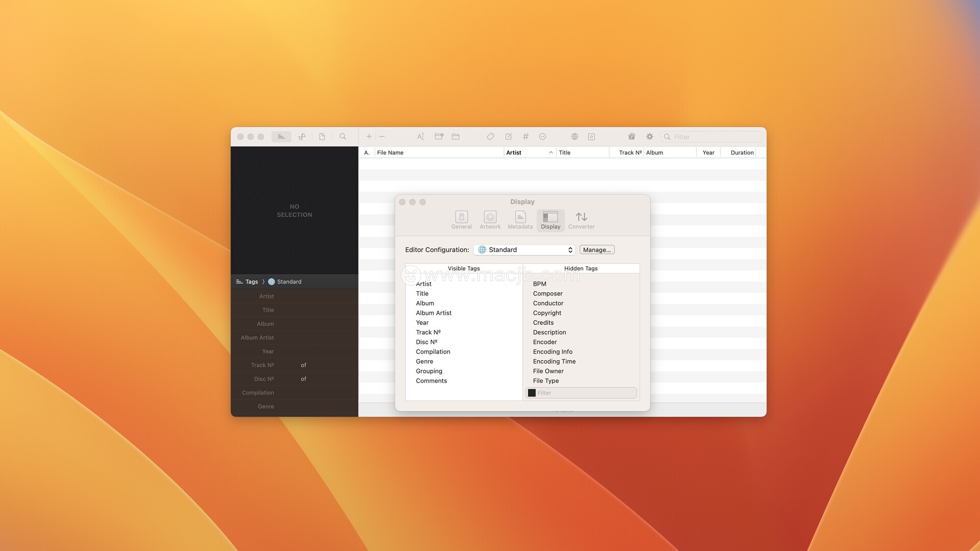Viewport: 980px width, 551px height.
Task: Select Composer in the Hidden Tags list
Action: tap(548, 294)
